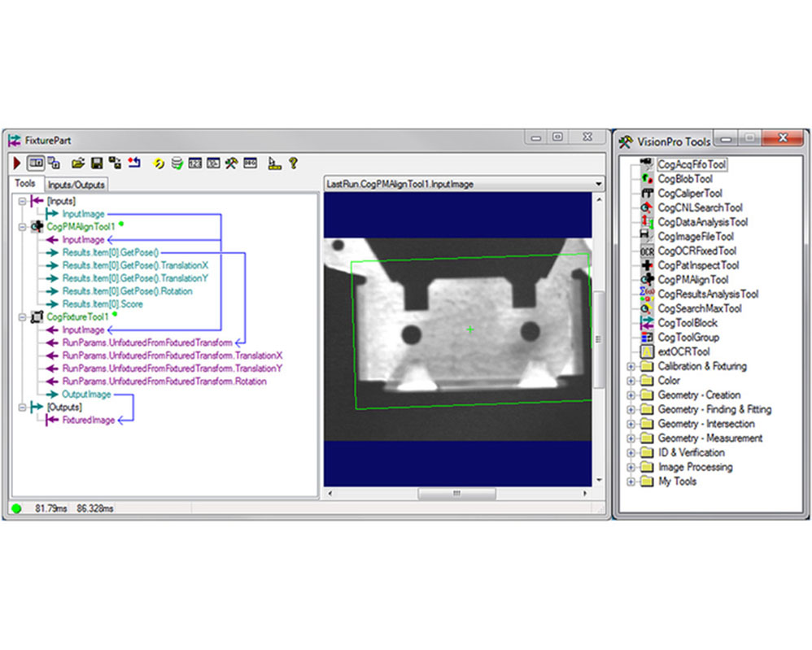Click the yellow circular reset arrow icon
The width and height of the screenshot is (812, 650).
click(x=159, y=164)
